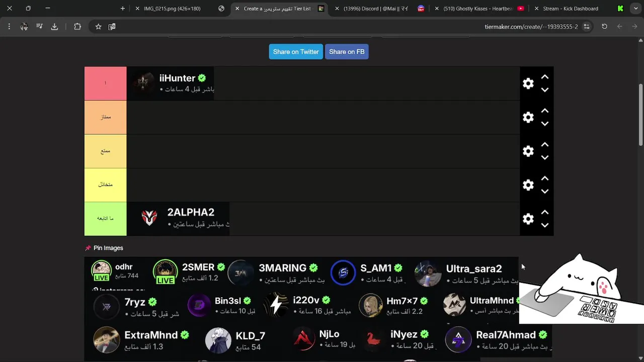Select the 3MARING streamer image
The image size is (644, 362).
tap(276, 274)
